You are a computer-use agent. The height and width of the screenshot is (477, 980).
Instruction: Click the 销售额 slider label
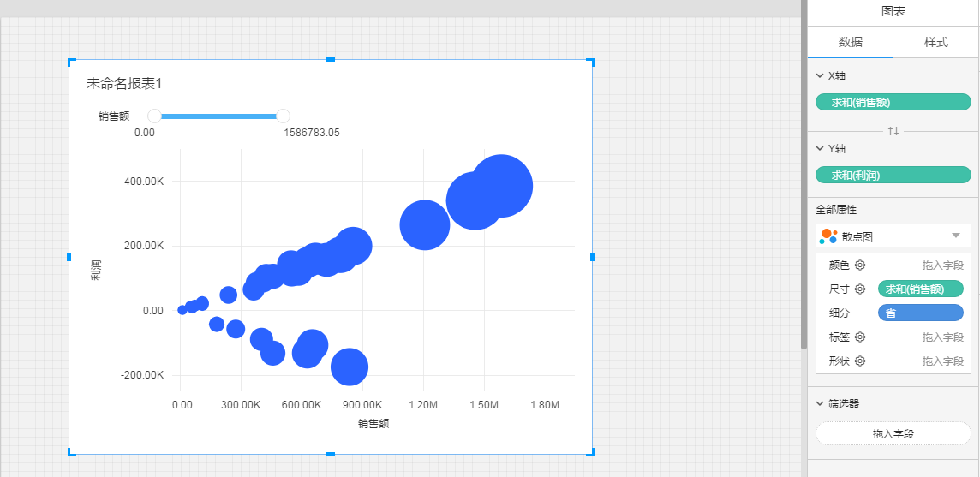click(114, 116)
